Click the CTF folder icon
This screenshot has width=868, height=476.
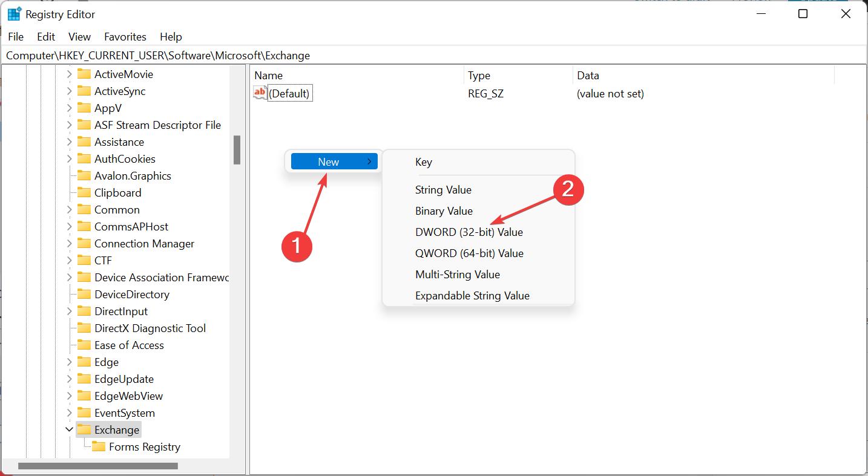coord(84,261)
